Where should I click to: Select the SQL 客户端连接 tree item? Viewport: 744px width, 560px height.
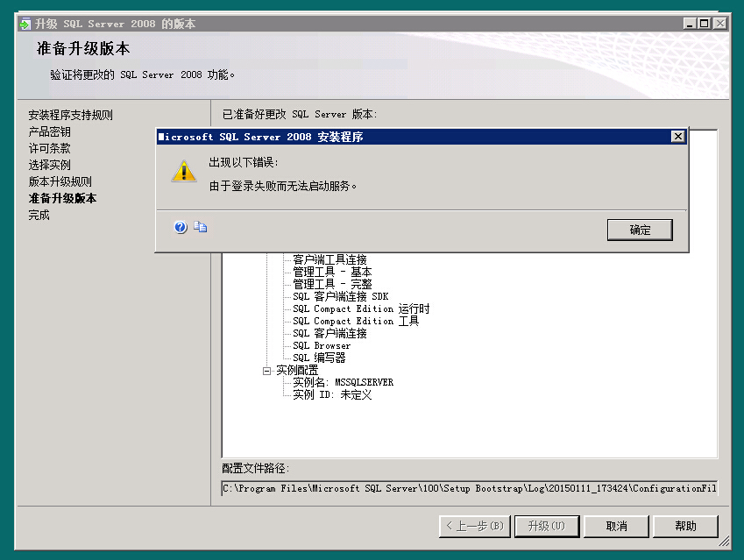tap(329, 334)
